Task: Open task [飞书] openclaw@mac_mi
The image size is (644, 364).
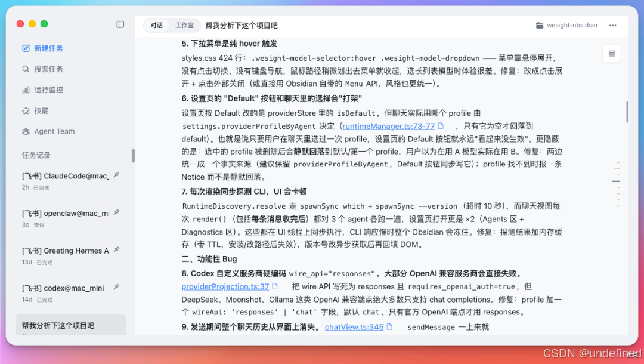Action: (x=66, y=214)
